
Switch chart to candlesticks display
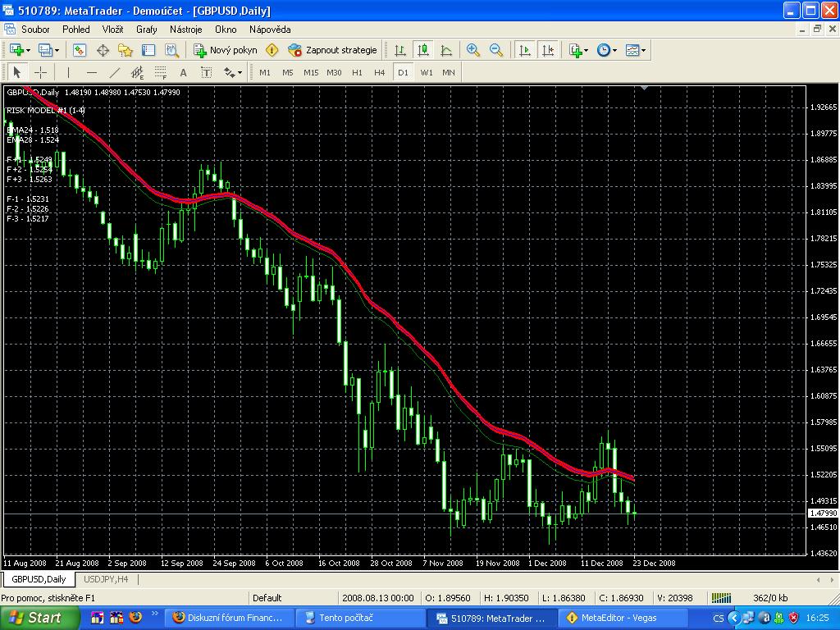[423, 50]
